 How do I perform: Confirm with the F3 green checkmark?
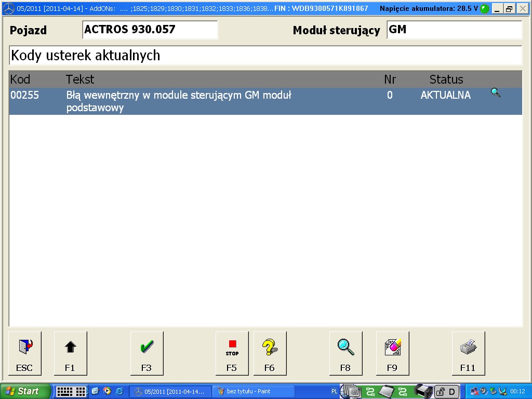147,353
